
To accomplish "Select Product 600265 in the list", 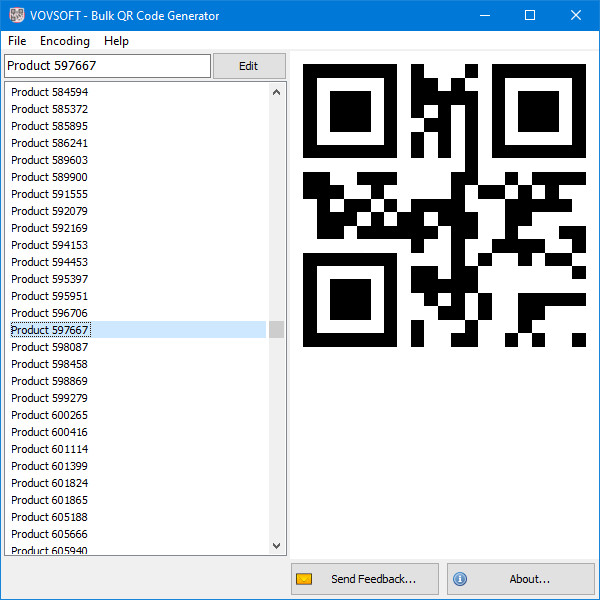I will [138, 415].
